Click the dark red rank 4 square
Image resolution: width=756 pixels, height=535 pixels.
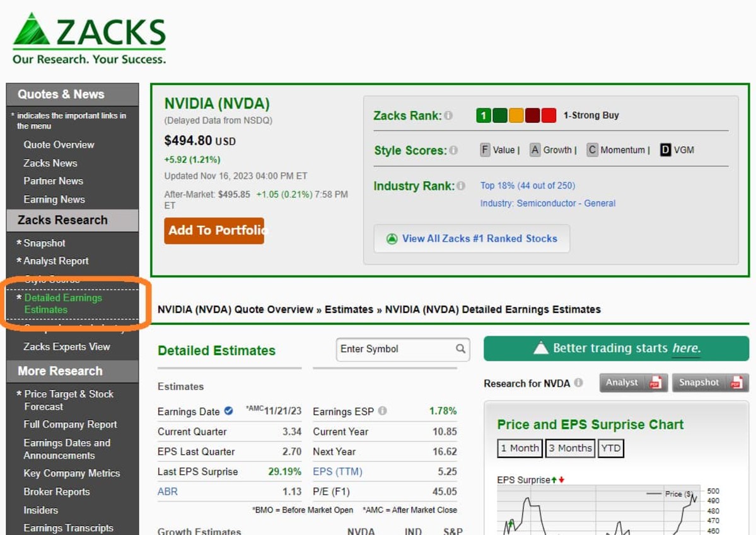click(532, 115)
